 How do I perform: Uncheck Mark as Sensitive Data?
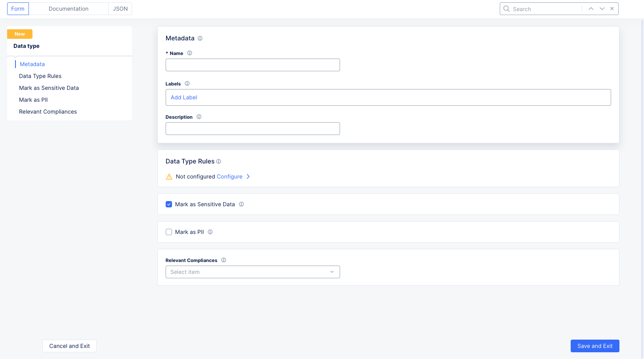click(x=169, y=204)
